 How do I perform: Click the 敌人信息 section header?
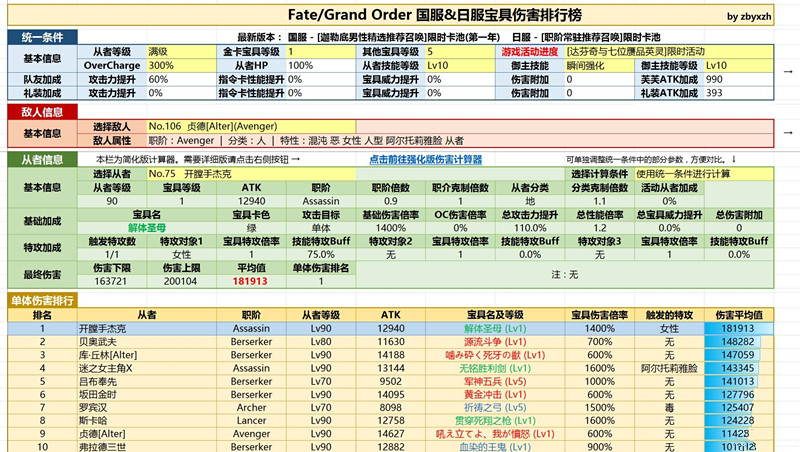click(42, 112)
